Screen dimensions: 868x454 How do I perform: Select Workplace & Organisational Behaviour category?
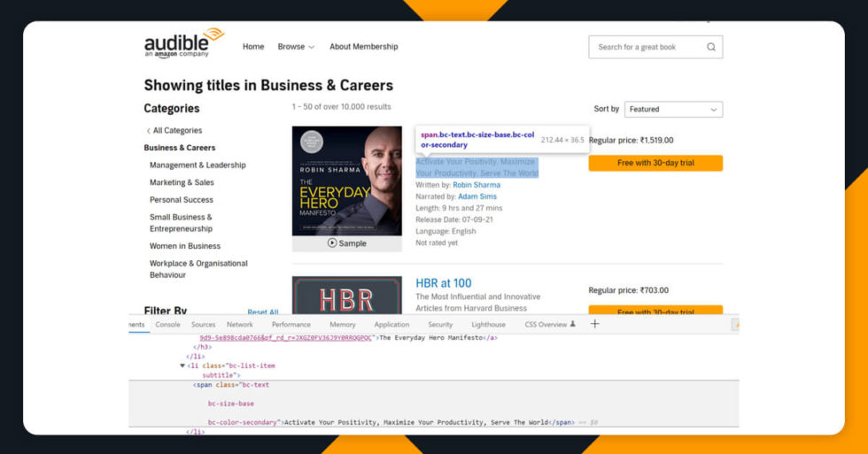(x=198, y=269)
